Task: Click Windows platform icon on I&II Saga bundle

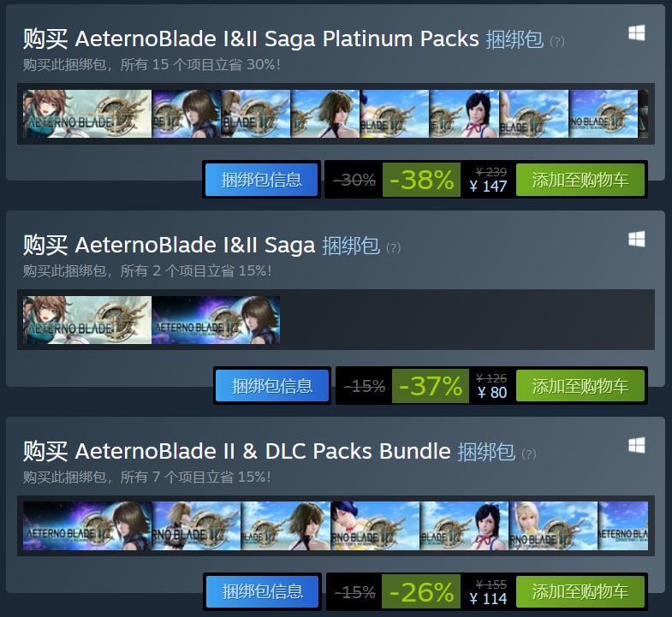Action: (636, 239)
